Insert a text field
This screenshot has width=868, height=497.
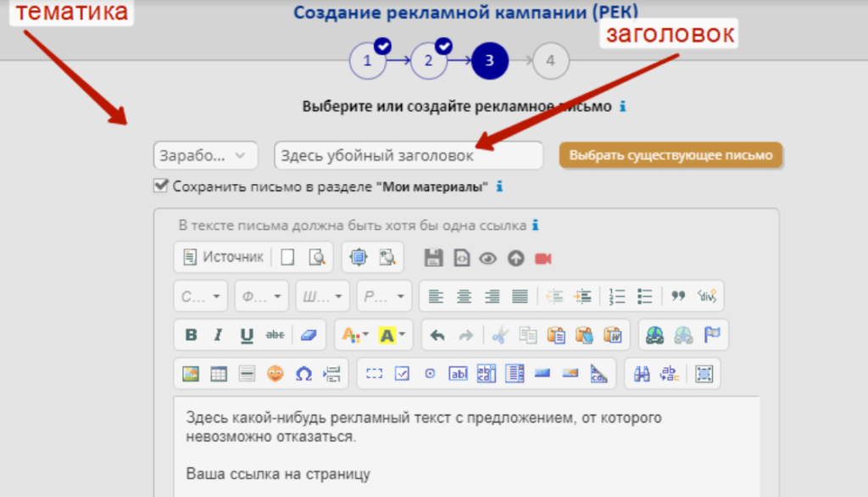458,374
